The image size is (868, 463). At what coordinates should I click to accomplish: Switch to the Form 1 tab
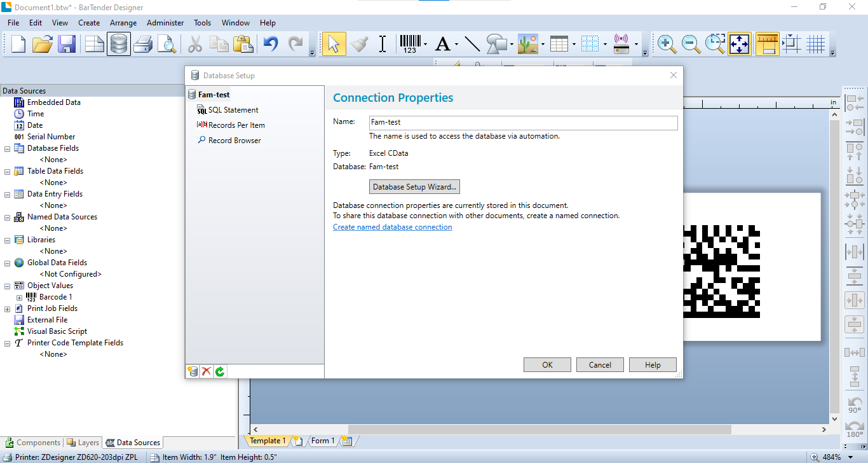pos(323,441)
